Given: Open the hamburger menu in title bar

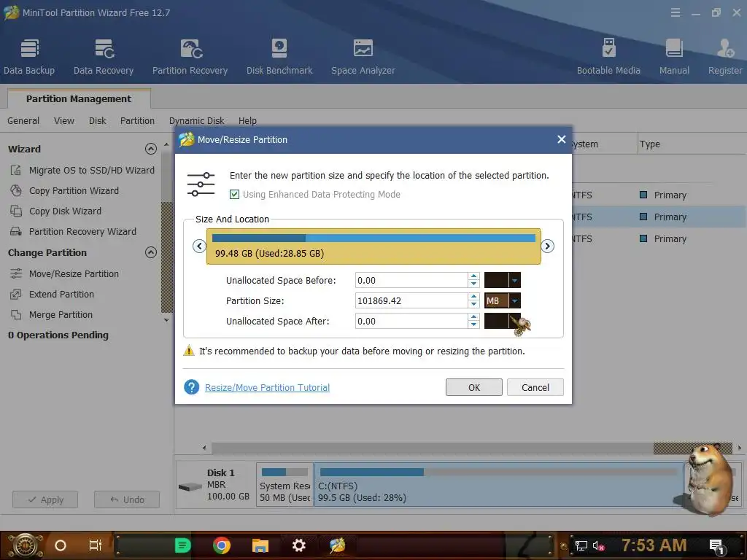Looking at the screenshot, I should point(675,13).
